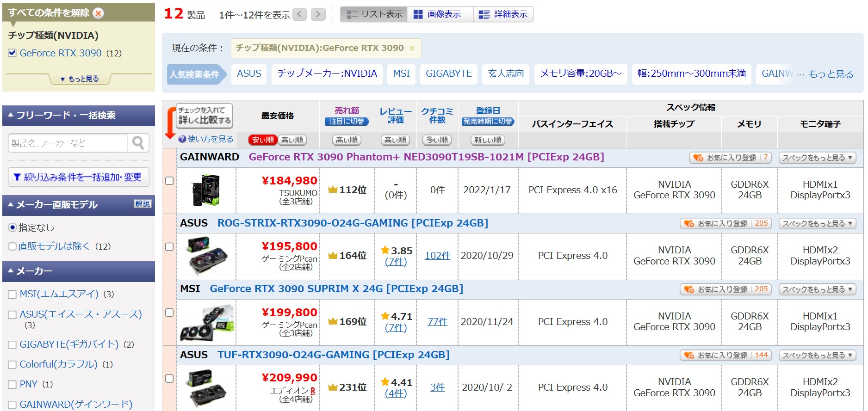Click the orange X clear-all-conditions icon
Viewport: 868px width, 411px height.
[98, 13]
